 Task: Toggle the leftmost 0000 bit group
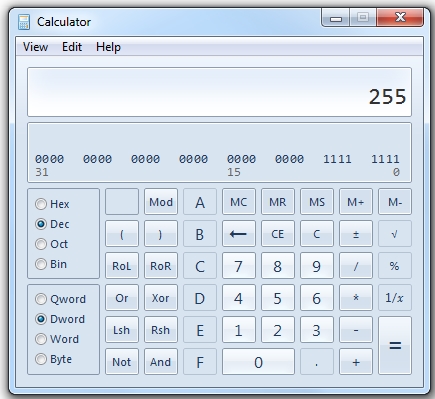[49, 159]
